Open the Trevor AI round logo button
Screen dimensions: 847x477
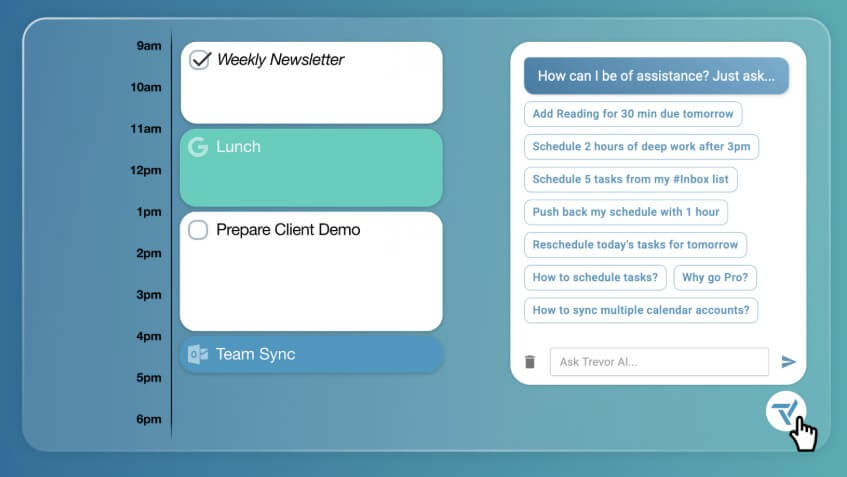(x=785, y=412)
